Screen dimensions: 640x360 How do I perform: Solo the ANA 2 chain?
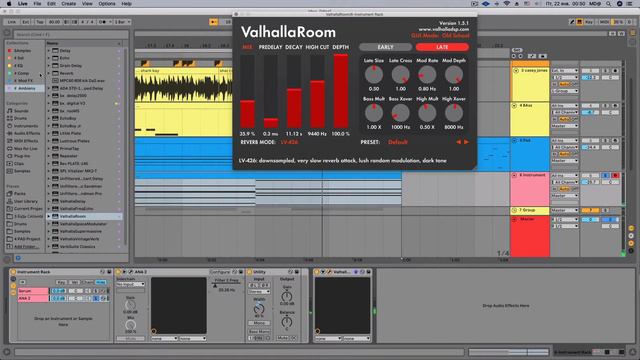point(96,298)
